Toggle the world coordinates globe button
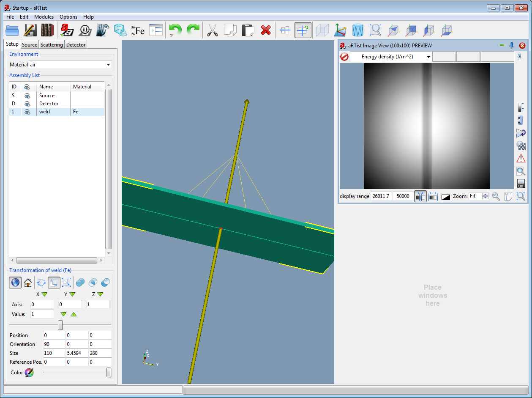 15,283
